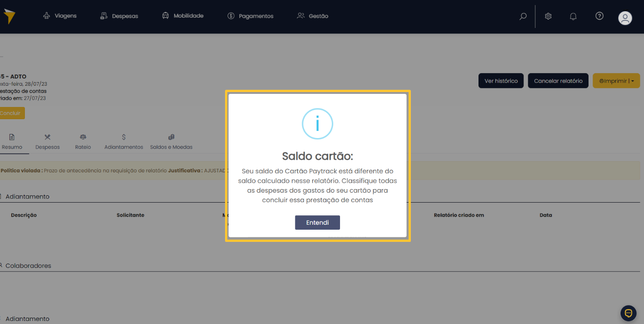
Task: Click the Solicitante column header
Action: click(130, 215)
